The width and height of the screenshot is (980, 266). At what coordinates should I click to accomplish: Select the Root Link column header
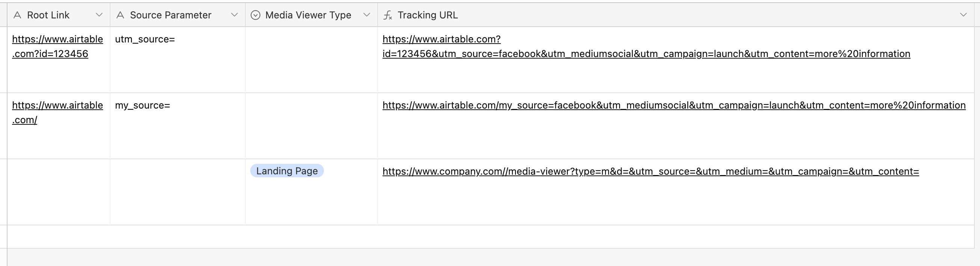tap(59, 15)
